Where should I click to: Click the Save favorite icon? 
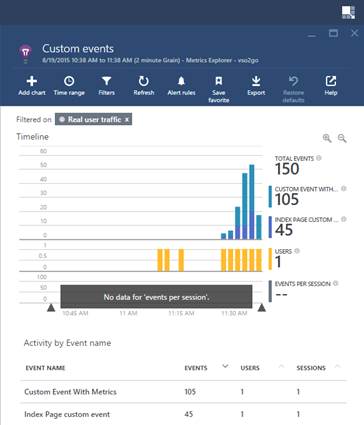[x=219, y=81]
